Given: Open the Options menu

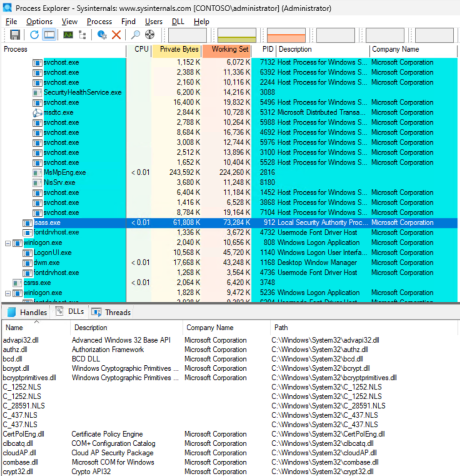Looking at the screenshot, I should click(x=39, y=22).
